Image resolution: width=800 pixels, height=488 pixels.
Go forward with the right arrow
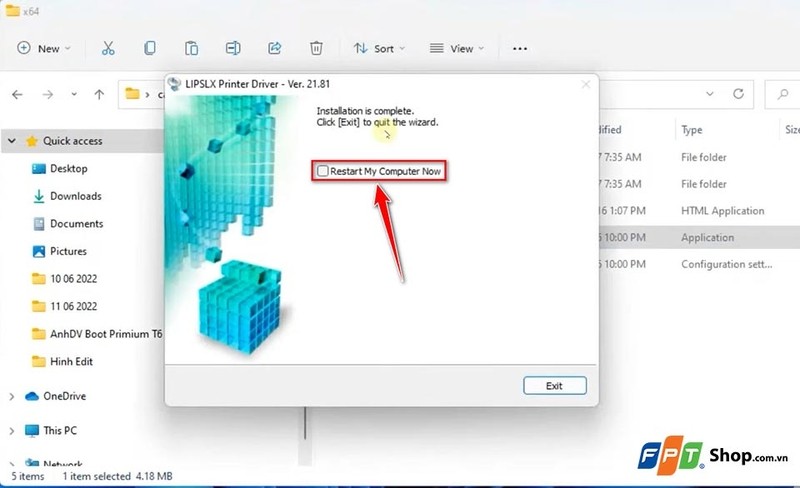[x=47, y=94]
